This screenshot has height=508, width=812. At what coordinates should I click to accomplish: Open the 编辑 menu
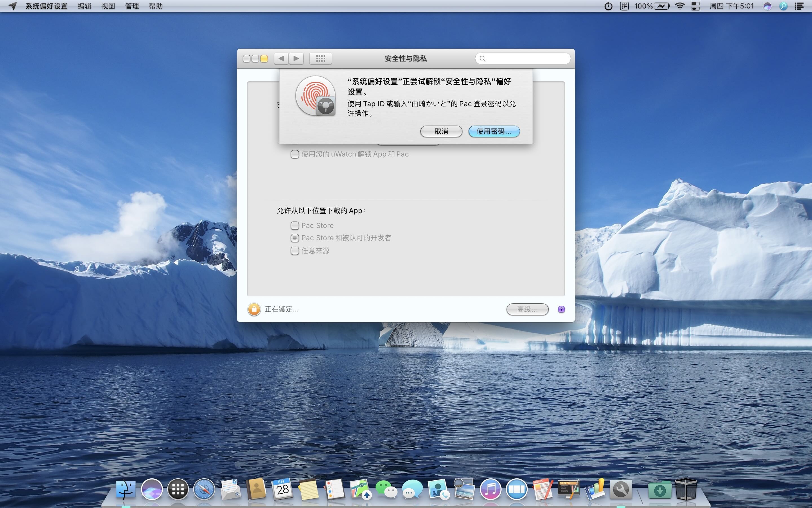coord(84,6)
